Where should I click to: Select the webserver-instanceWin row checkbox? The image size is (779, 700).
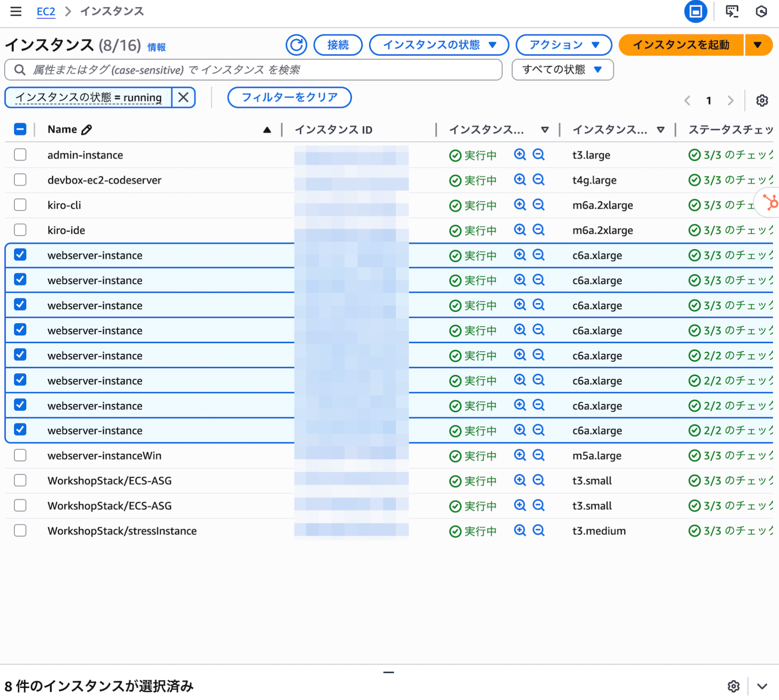20,455
